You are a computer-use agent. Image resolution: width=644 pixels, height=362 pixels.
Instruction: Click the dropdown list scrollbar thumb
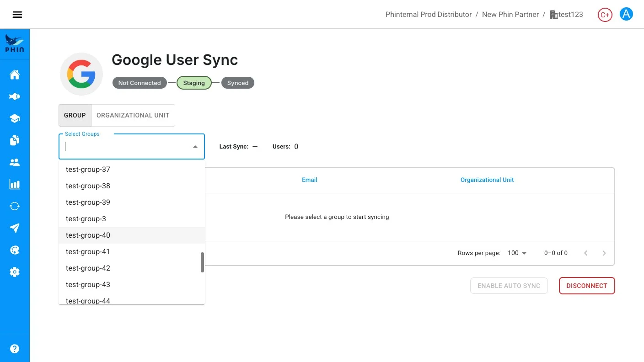click(202, 262)
